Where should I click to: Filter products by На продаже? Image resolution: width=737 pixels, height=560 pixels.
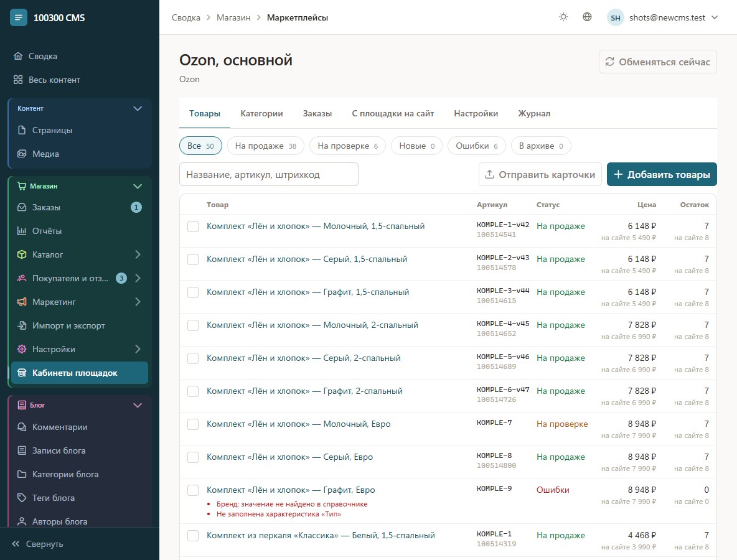tap(266, 146)
